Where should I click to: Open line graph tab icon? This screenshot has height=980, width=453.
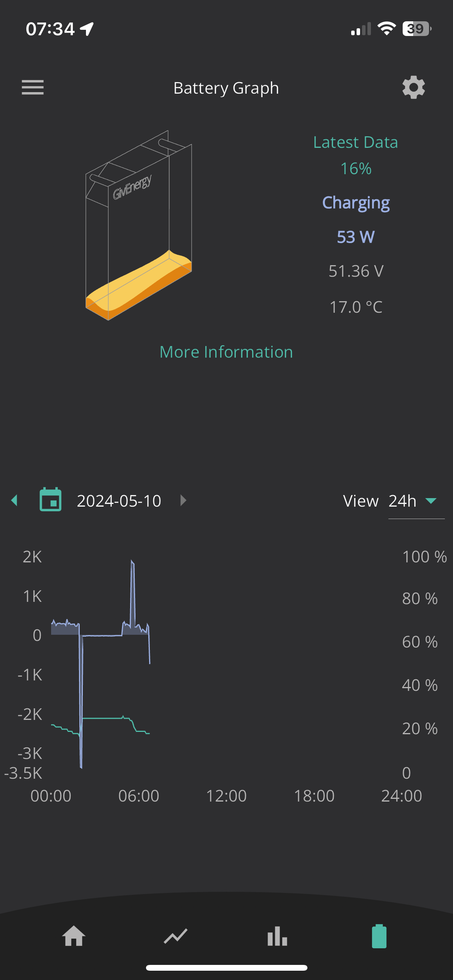[176, 936]
